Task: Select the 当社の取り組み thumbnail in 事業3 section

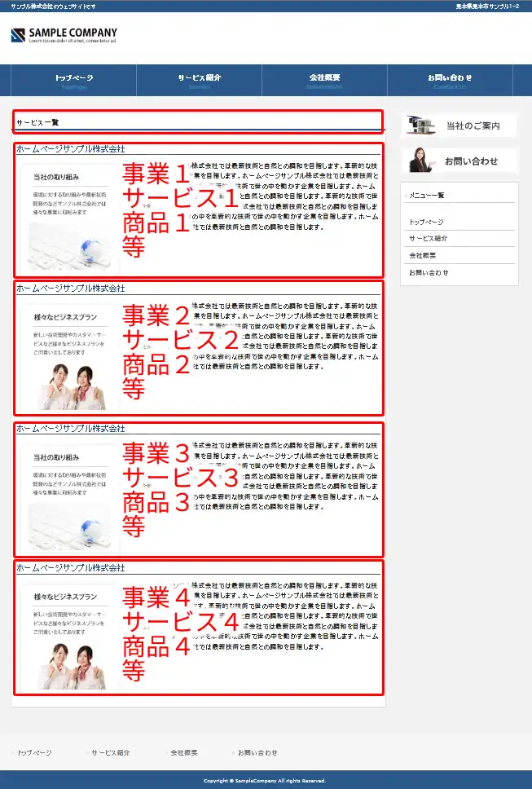Action: [x=69, y=496]
